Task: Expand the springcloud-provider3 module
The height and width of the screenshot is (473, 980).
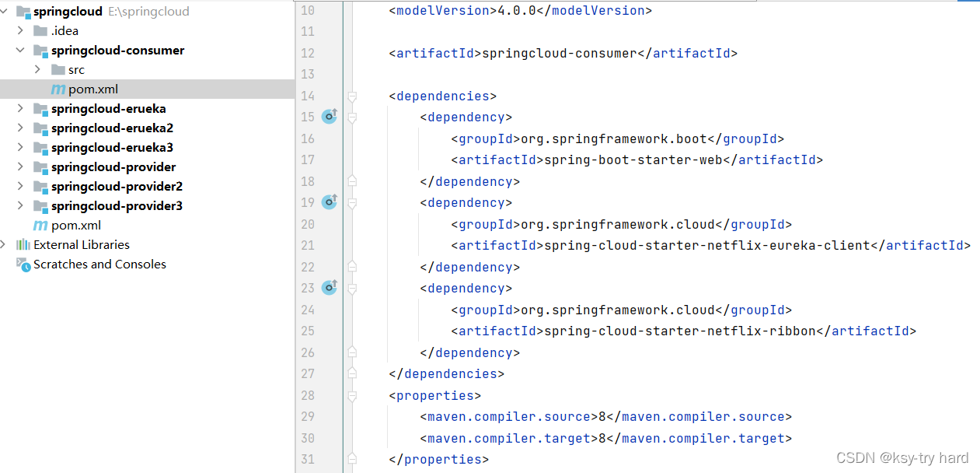Action: pyautogui.click(x=21, y=206)
